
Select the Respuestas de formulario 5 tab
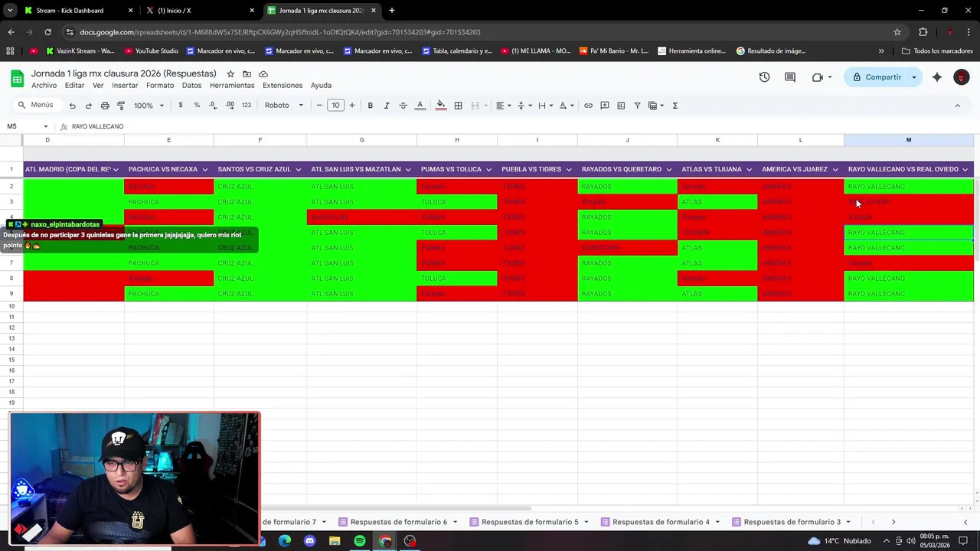pyautogui.click(x=530, y=522)
